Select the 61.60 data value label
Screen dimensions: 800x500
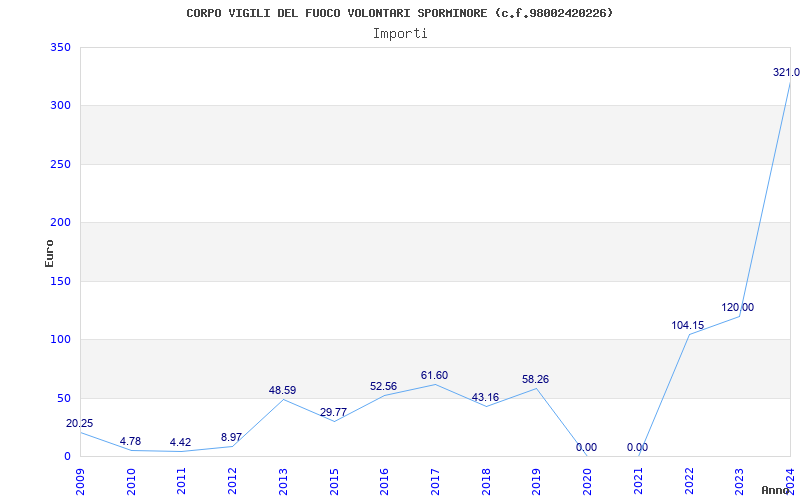434,376
